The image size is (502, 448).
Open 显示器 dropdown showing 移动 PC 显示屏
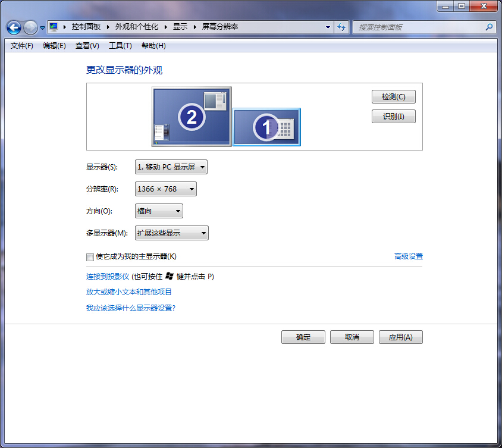(171, 167)
